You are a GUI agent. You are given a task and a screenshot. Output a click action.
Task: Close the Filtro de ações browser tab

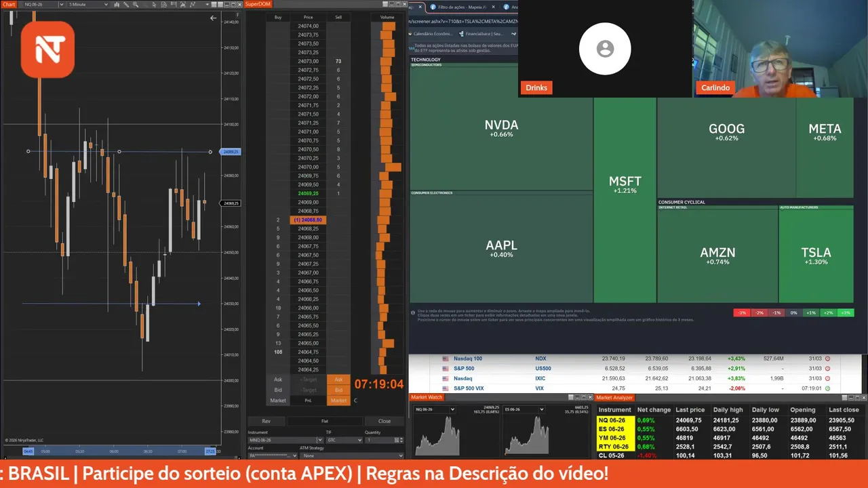coord(493,7)
